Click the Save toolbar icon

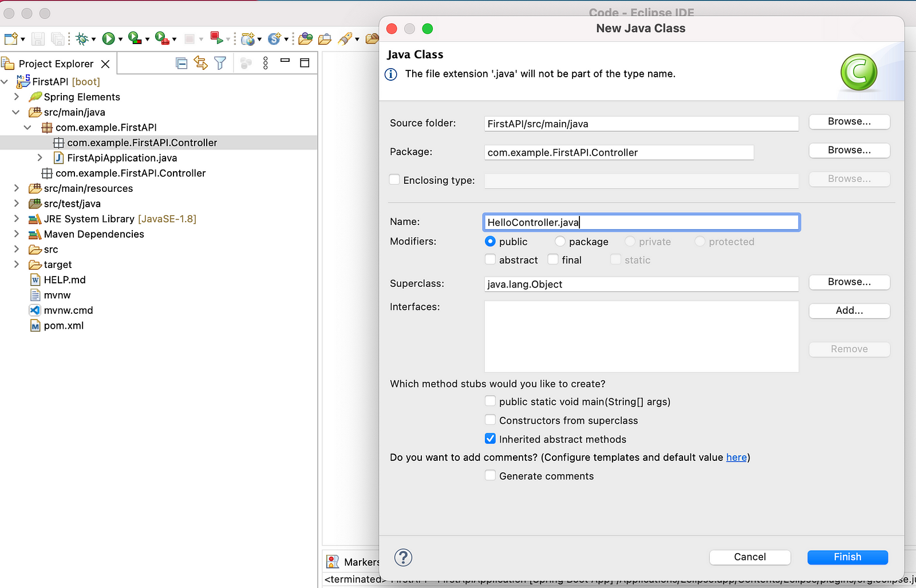point(38,39)
